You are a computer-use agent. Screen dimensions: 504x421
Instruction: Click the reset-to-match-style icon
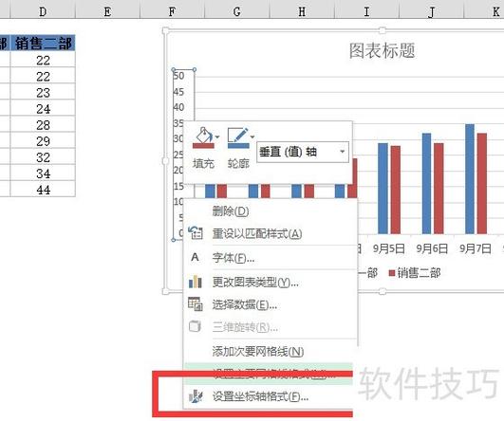point(196,233)
